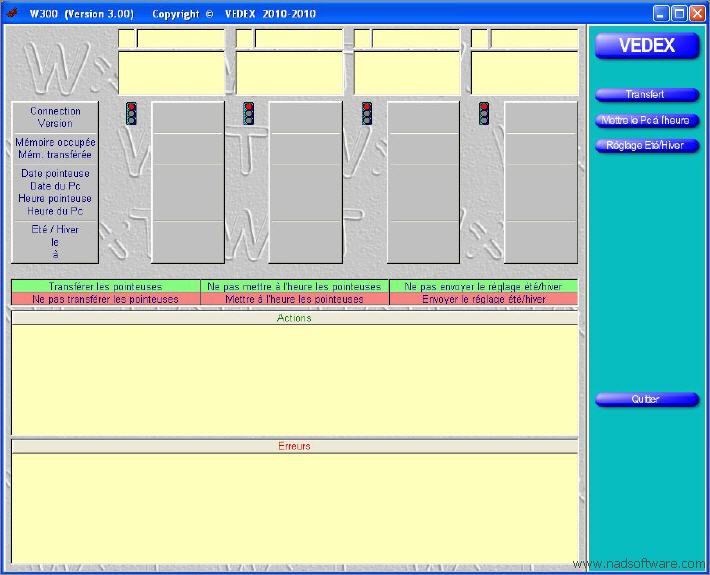Click Mettre le Pc à l'heure button
This screenshot has width=710, height=575.
(x=647, y=120)
